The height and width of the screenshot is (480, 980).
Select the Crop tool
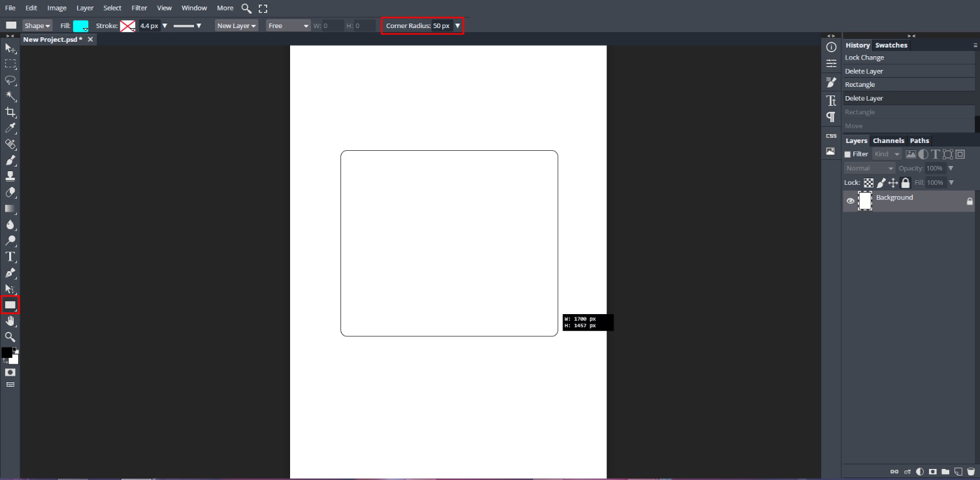point(10,112)
